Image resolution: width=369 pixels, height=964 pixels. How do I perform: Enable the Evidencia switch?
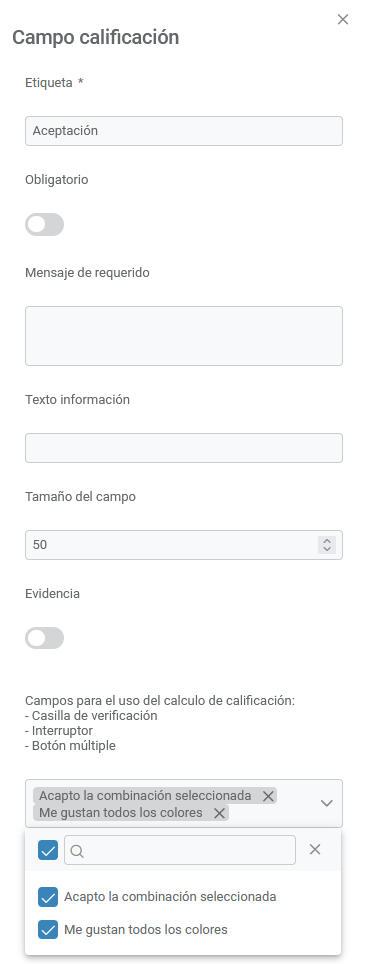click(44, 638)
